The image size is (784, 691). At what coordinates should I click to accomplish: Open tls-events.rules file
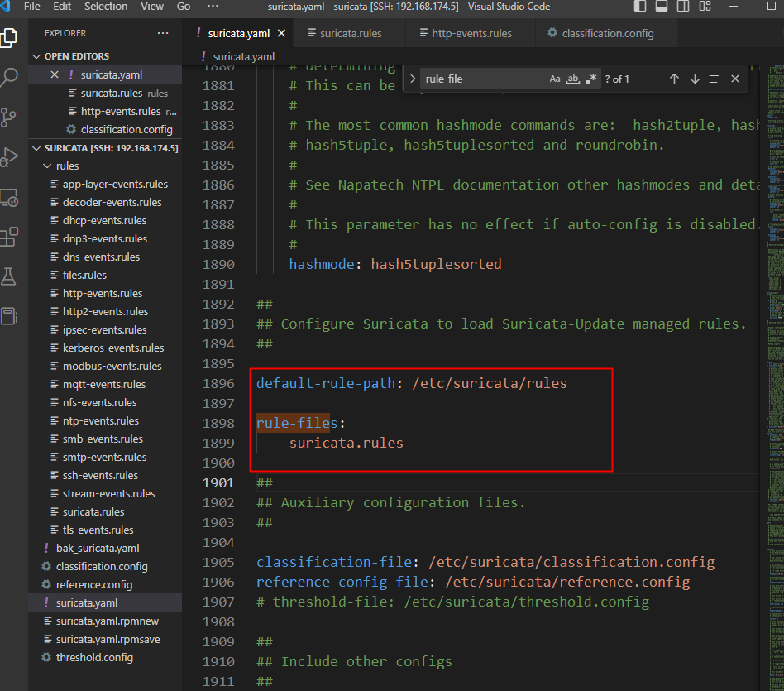click(105, 530)
